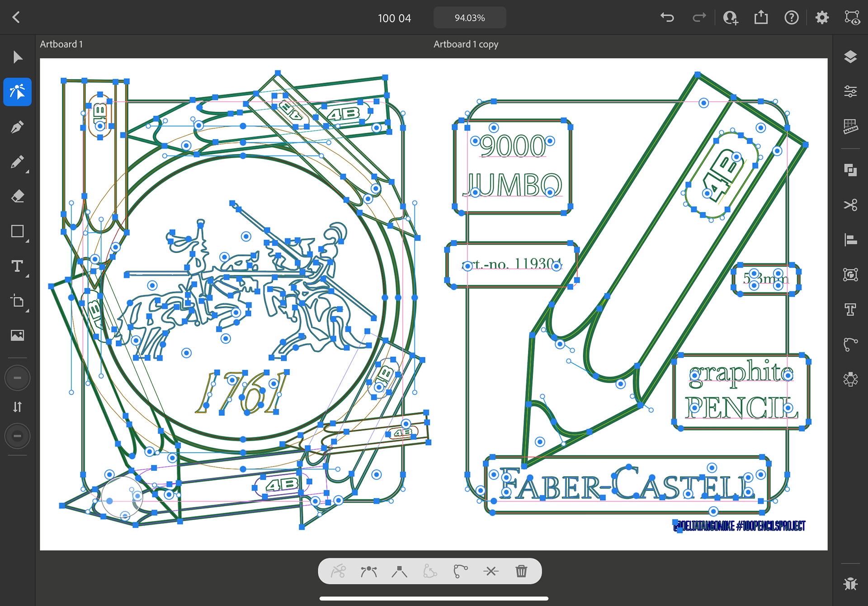This screenshot has width=868, height=606.
Task: Open the zoom level 94.03% field
Action: point(470,18)
